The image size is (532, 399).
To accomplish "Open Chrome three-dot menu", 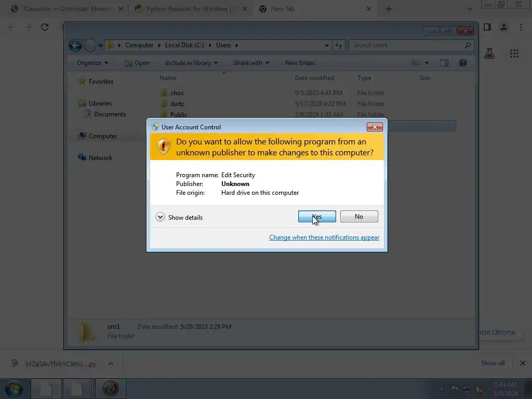I will (521, 27).
